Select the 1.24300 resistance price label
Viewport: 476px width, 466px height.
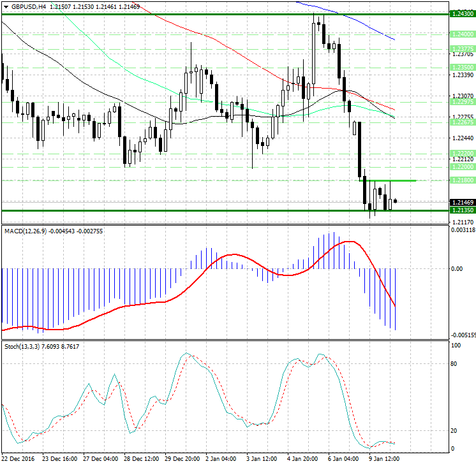click(x=461, y=13)
